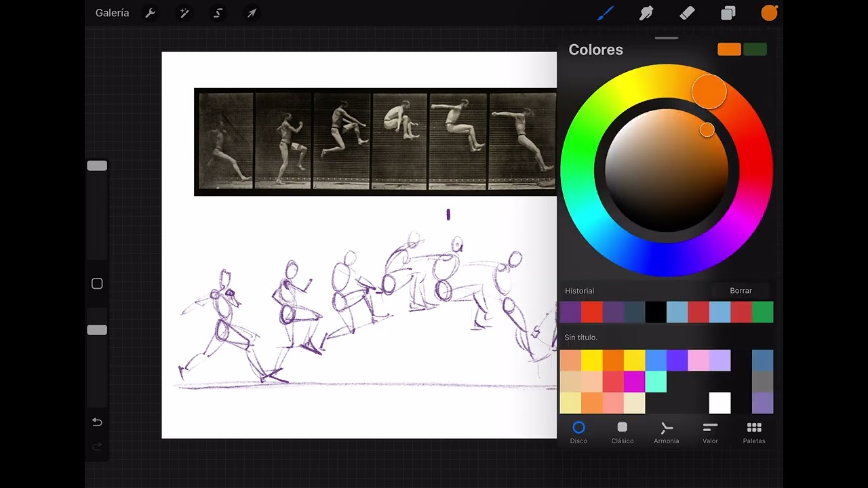Click the Colores panel title
Viewport: 868px width, 488px height.
(x=595, y=49)
